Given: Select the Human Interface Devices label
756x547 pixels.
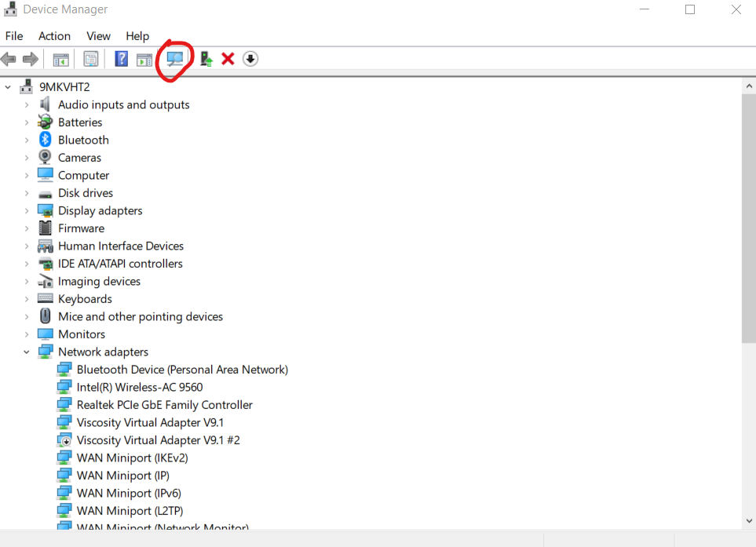Looking at the screenshot, I should (121, 246).
